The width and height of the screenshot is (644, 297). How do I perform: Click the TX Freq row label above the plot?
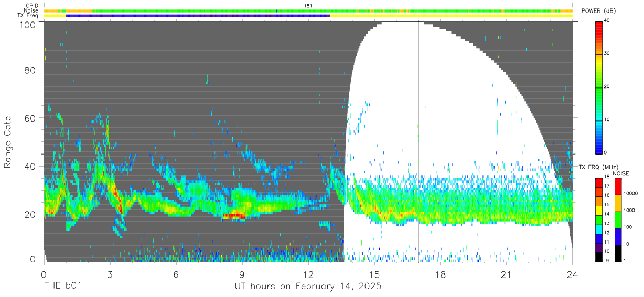pyautogui.click(x=29, y=15)
